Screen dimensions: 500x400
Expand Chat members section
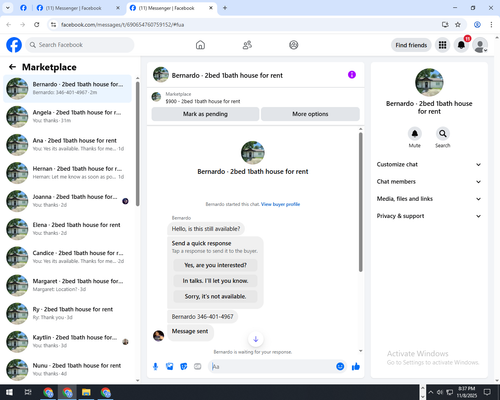click(x=429, y=182)
